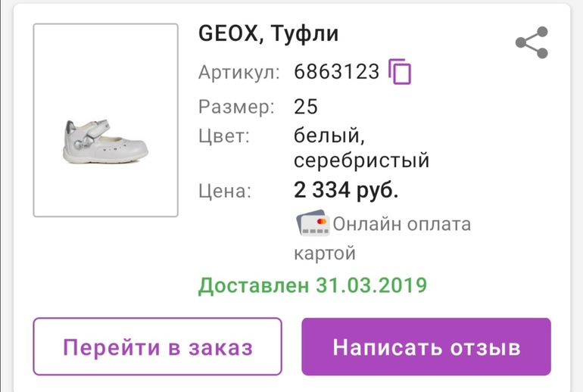Tap the bank card payment icon

[312, 224]
